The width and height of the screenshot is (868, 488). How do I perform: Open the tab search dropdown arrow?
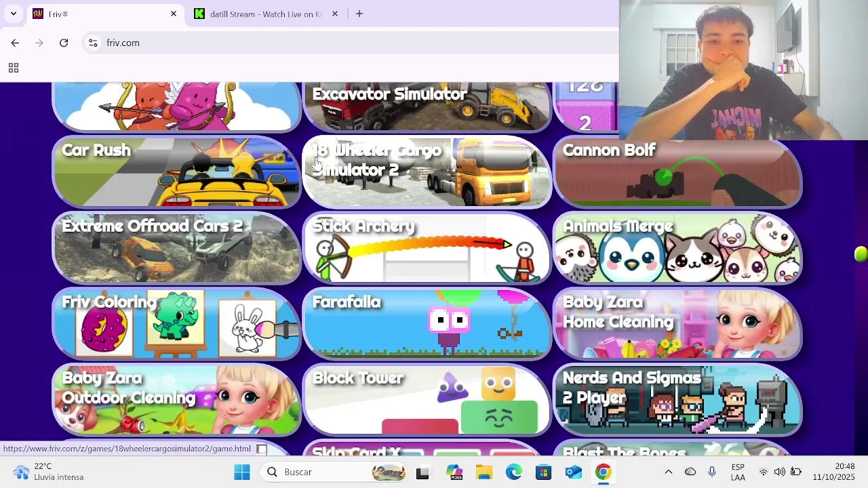(13, 14)
